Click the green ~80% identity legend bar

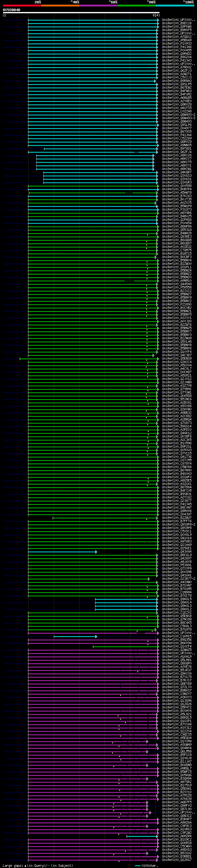[x=136, y=6]
